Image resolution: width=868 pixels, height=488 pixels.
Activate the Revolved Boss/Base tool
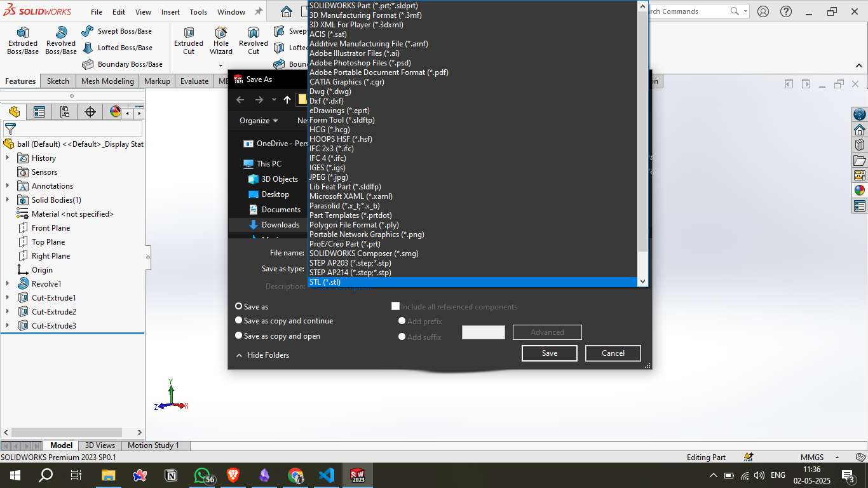(61, 40)
